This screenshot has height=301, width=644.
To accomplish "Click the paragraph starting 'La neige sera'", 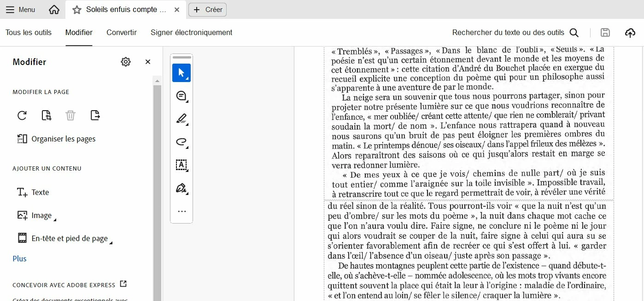I will click(468, 130).
